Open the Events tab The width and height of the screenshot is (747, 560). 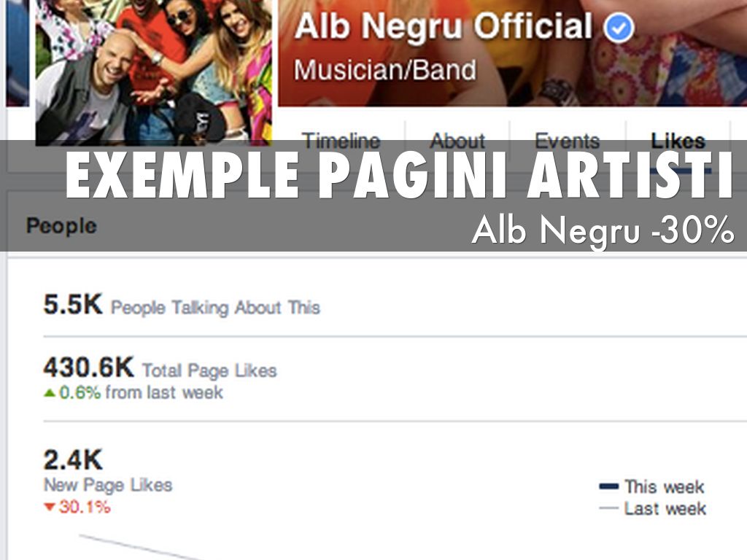(567, 141)
